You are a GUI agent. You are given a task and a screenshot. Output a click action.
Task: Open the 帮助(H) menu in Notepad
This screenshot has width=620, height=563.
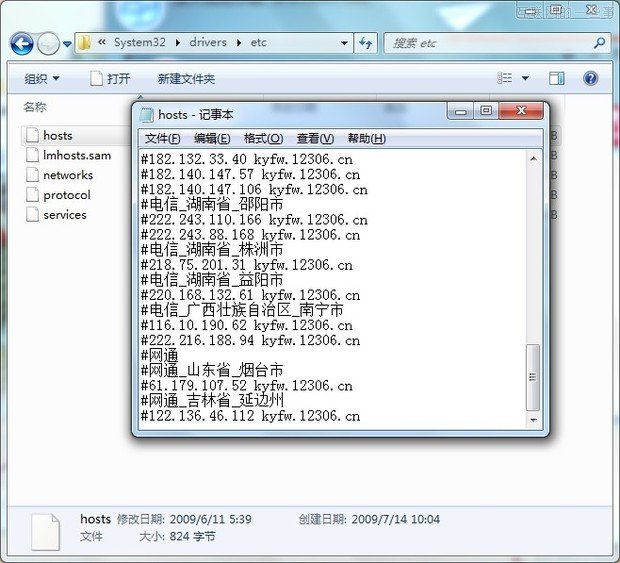[367, 138]
